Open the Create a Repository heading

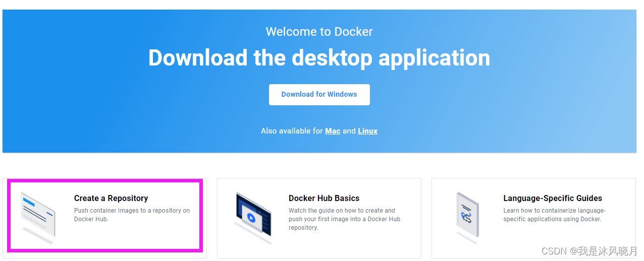coord(111,199)
